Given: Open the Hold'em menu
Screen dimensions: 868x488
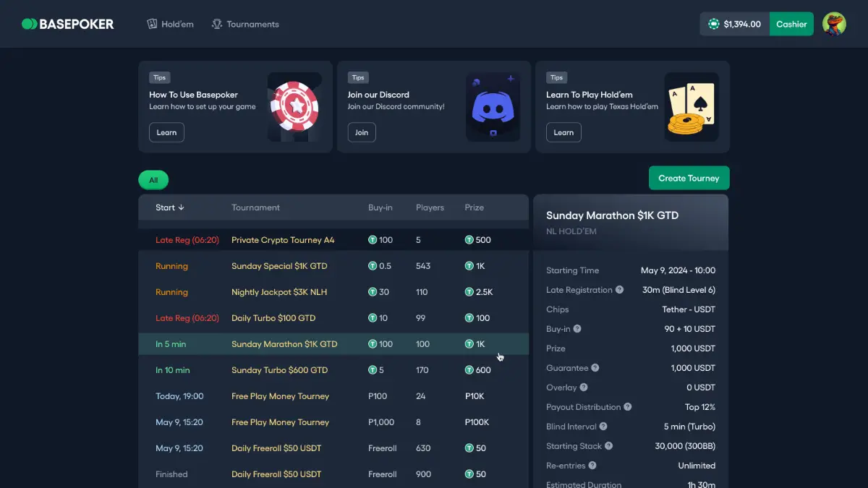Looking at the screenshot, I should [x=171, y=24].
